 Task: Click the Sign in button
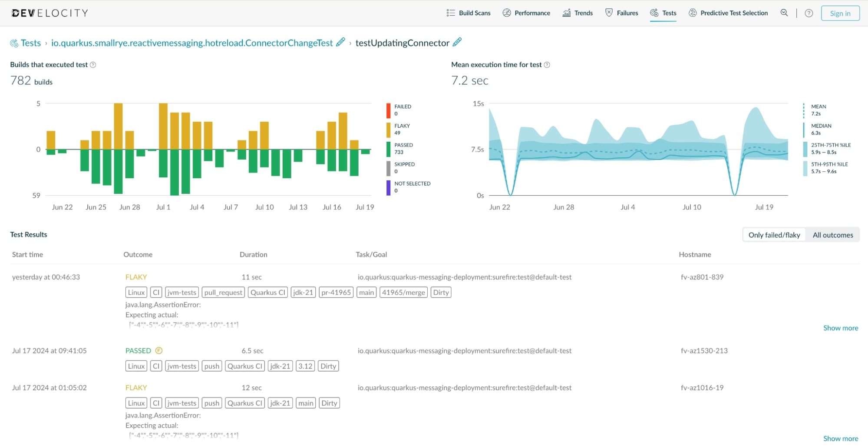tap(840, 13)
